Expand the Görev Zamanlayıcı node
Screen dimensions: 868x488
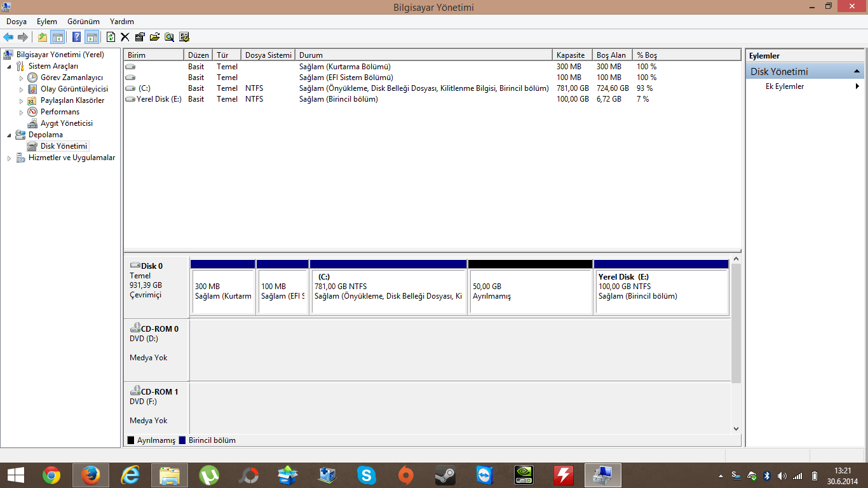click(x=21, y=78)
